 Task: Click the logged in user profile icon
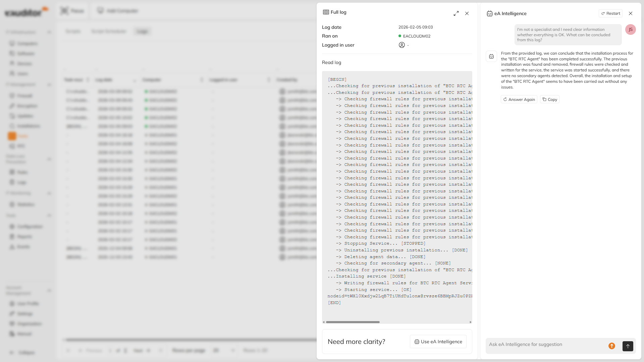[401, 45]
